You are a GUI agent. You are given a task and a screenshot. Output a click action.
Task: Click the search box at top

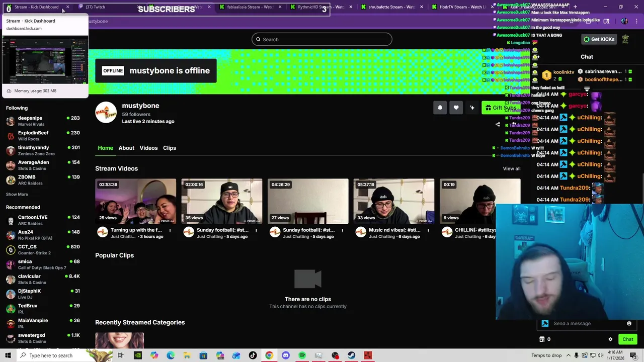[x=322, y=39]
